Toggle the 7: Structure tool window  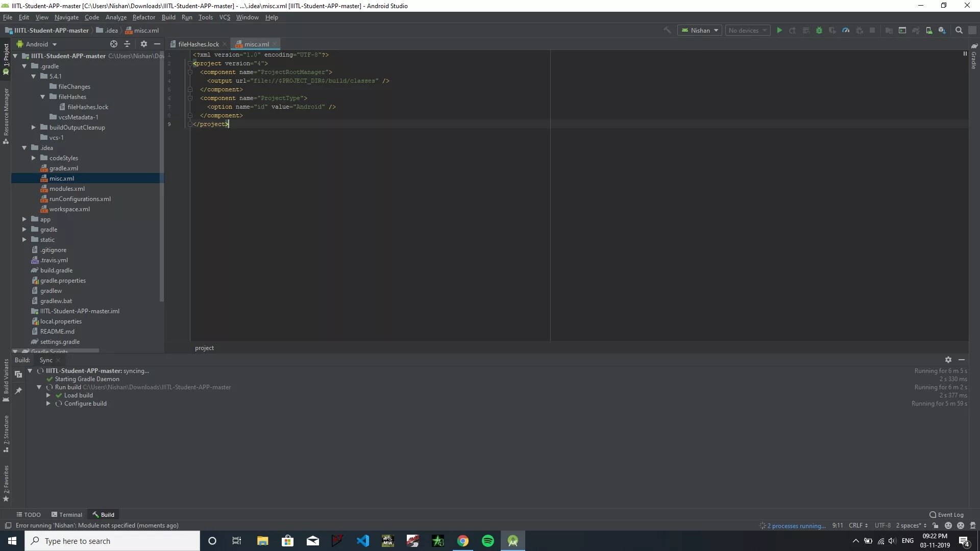coord(6,434)
